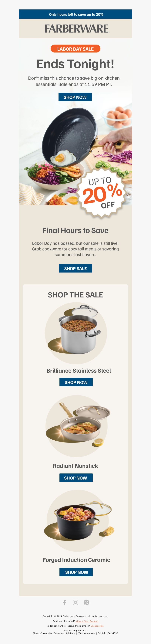The image size is (151, 644).
Task: Select the stainless steel stockpot image
Action: point(76,333)
